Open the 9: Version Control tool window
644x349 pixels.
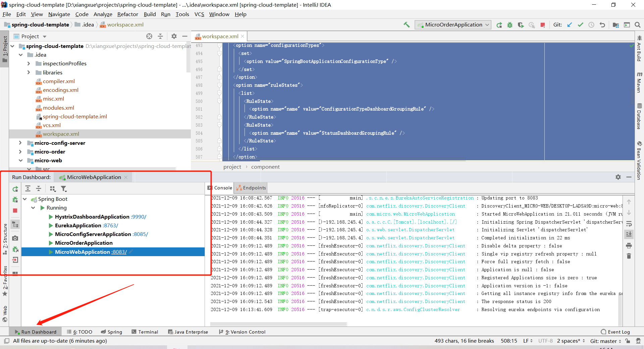click(x=242, y=332)
